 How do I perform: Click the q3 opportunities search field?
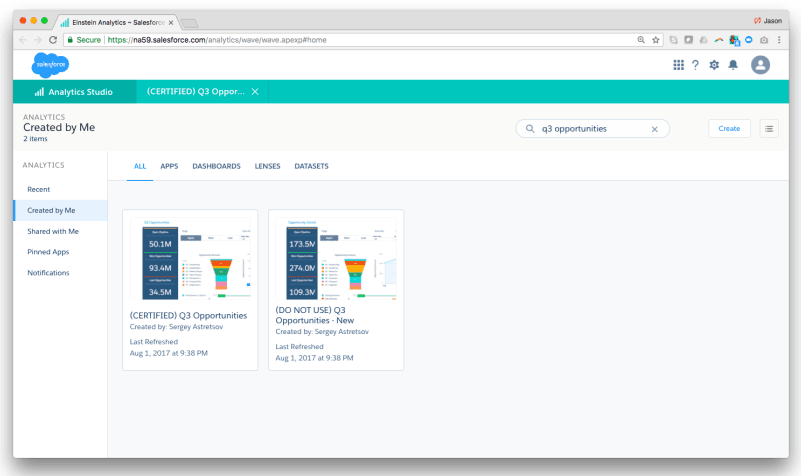[x=590, y=129]
